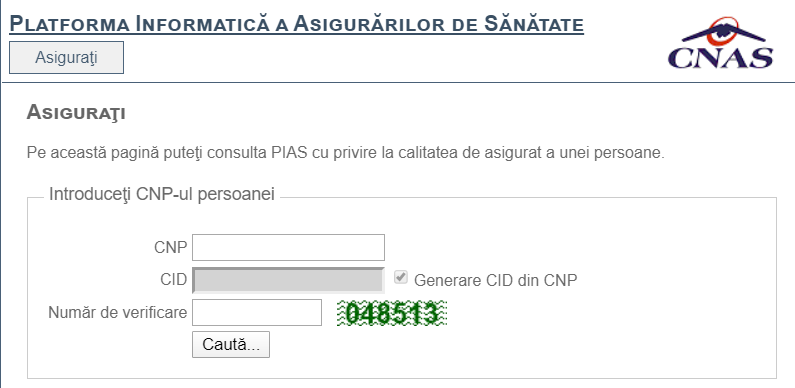Click the Introduceți CNP-ul persoanei legend
795x388 pixels.
(x=162, y=194)
